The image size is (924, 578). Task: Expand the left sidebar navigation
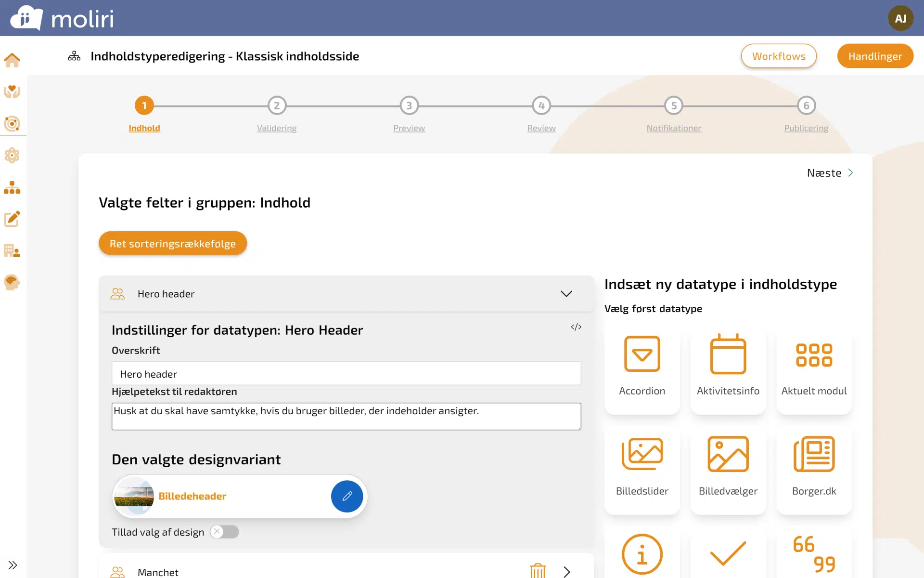pyautogui.click(x=13, y=565)
